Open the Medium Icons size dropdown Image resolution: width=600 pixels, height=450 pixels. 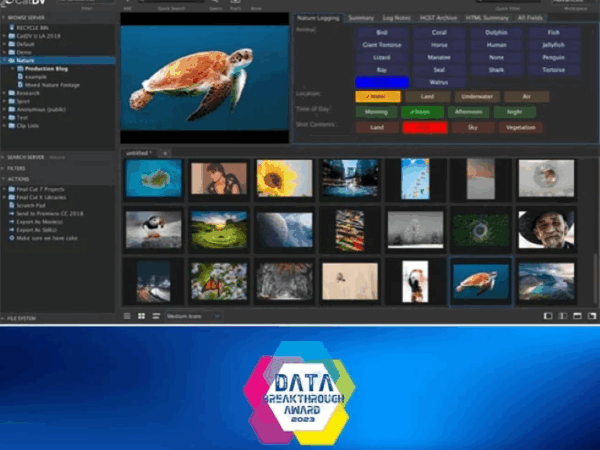coord(192,316)
